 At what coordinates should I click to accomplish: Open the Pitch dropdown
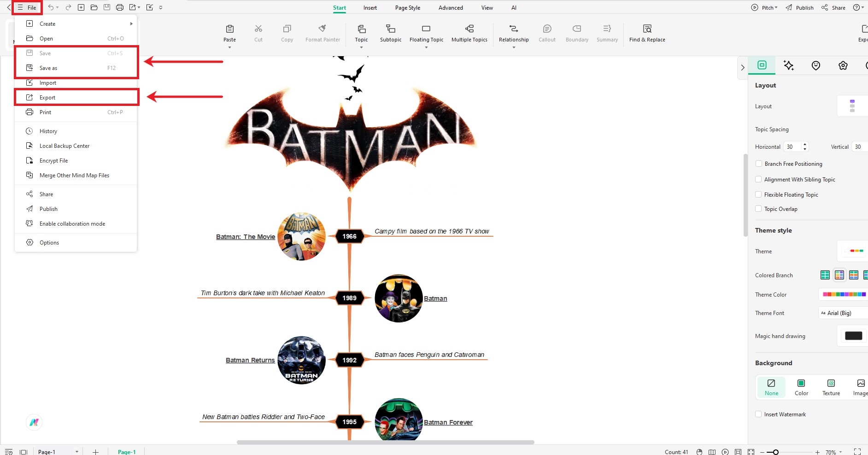(764, 7)
